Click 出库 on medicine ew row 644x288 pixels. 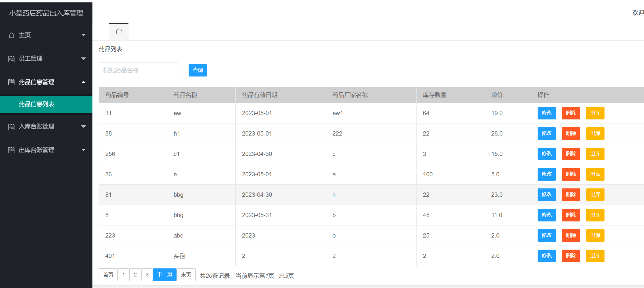[x=595, y=113]
